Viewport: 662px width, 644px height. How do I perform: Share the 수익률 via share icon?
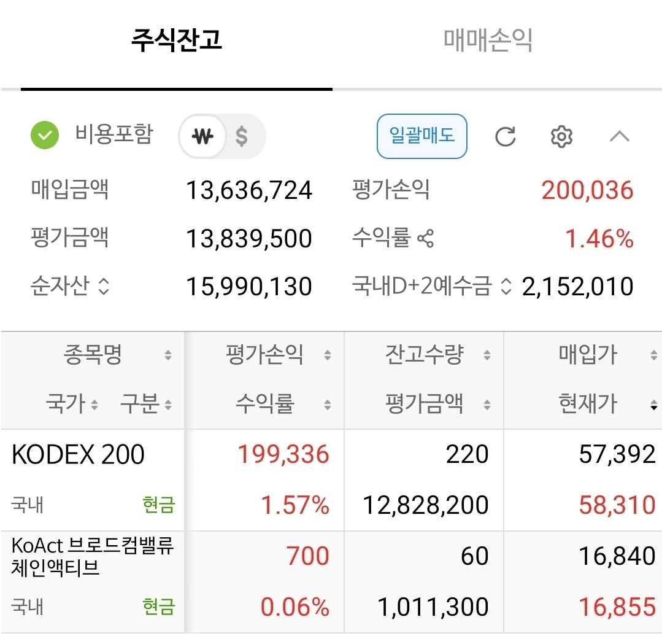click(x=425, y=238)
